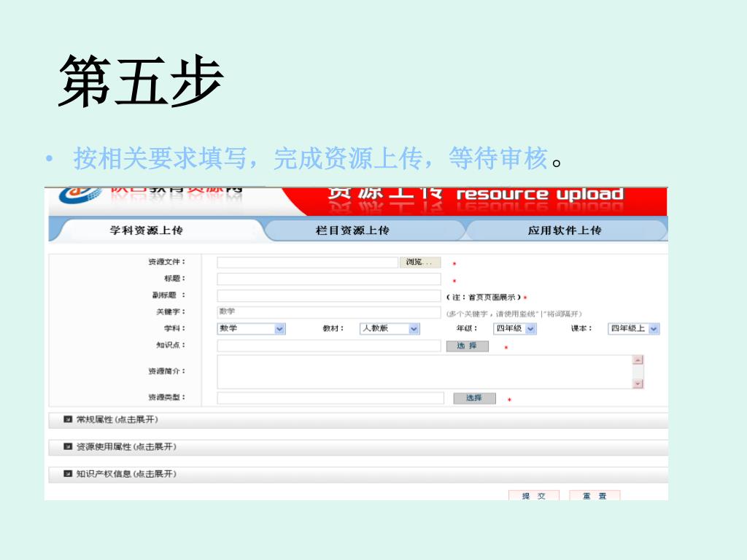Click the 知识点 input field
Image resolution: width=747 pixels, height=560 pixels.
coord(329,346)
